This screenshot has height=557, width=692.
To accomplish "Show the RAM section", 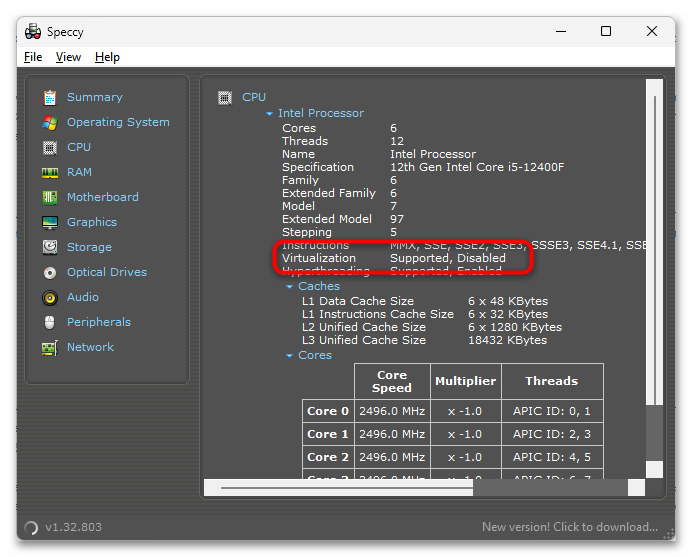I will coord(79,172).
